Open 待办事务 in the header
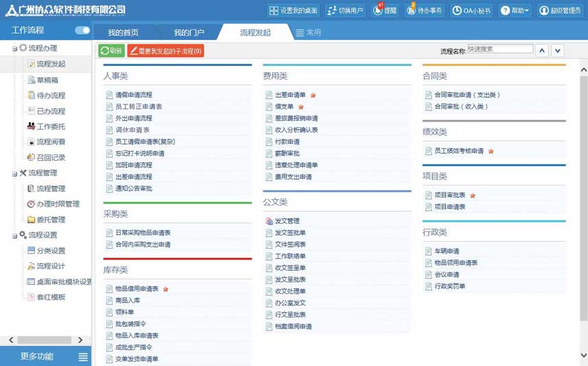Screen dimensions: 588x366 point(424,10)
